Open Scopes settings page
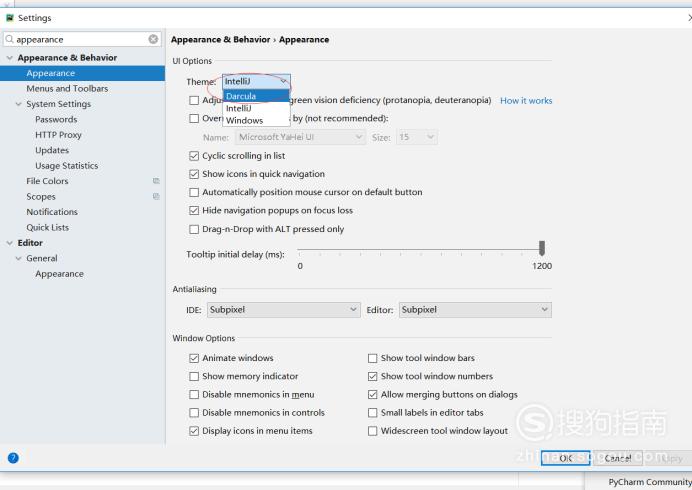Image resolution: width=692 pixels, height=490 pixels. (41, 196)
